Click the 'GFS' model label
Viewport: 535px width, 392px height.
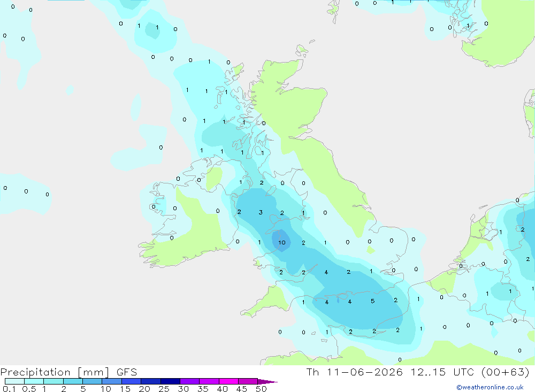pyautogui.click(x=127, y=372)
